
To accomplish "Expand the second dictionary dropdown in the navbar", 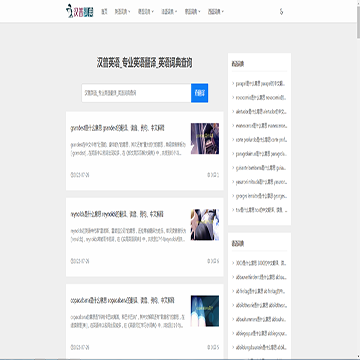I will click(x=146, y=12).
